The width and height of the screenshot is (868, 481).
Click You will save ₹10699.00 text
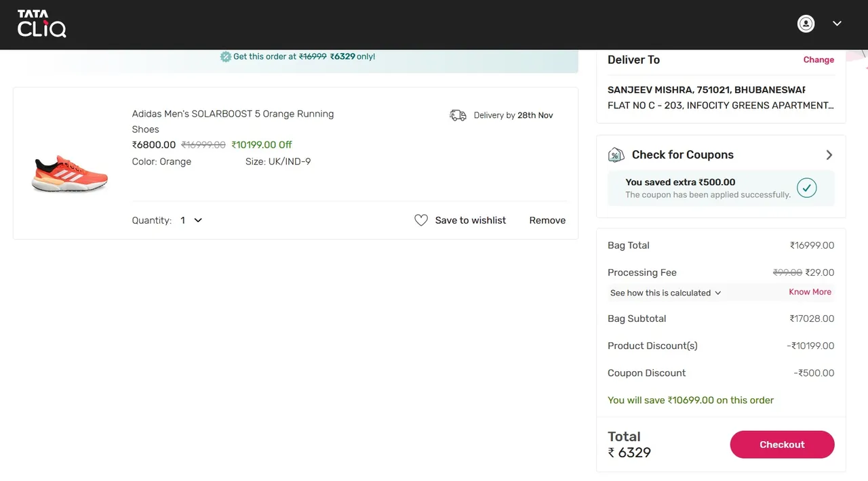[x=690, y=400]
